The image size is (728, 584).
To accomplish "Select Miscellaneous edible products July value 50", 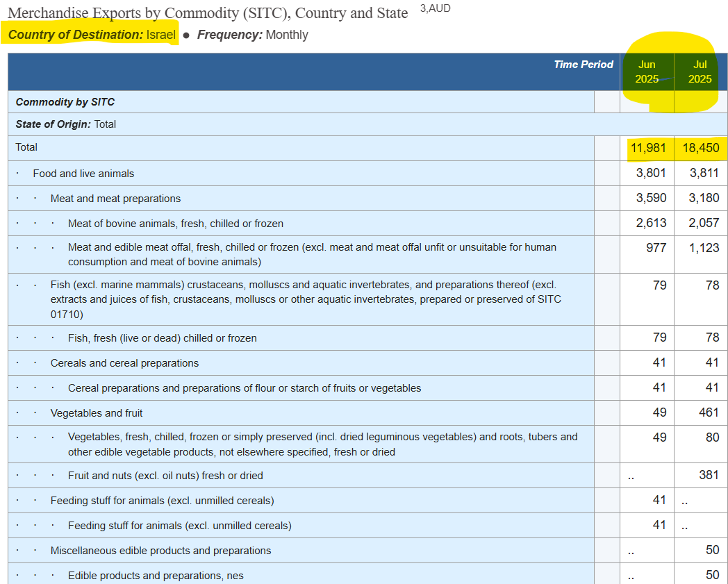I will pos(712,550).
